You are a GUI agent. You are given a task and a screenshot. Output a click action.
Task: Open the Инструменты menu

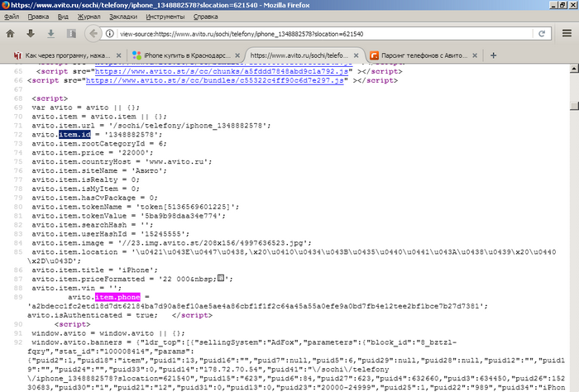click(167, 16)
